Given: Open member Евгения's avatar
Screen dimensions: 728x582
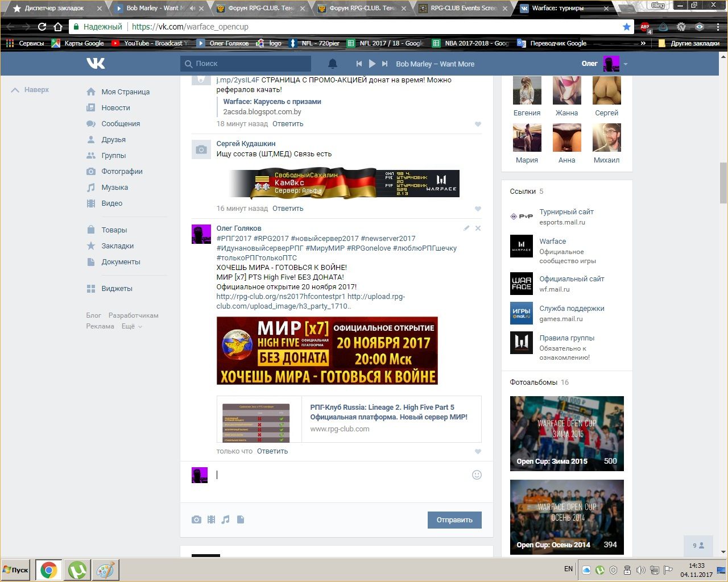Looking at the screenshot, I should [x=527, y=90].
